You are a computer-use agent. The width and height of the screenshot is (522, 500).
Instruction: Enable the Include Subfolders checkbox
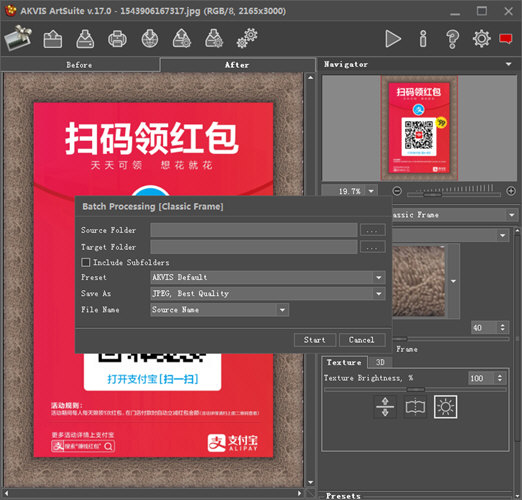click(86, 262)
